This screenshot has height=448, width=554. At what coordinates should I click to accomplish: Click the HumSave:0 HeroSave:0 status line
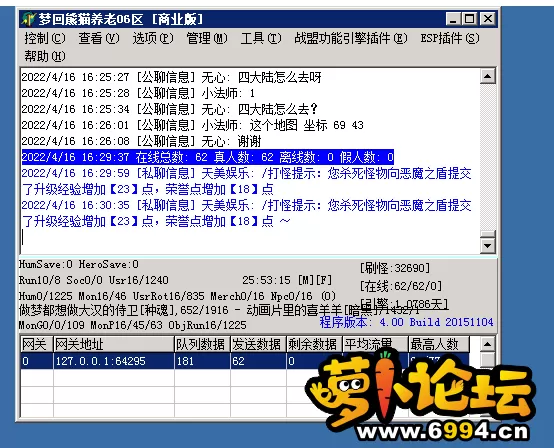coord(79,264)
